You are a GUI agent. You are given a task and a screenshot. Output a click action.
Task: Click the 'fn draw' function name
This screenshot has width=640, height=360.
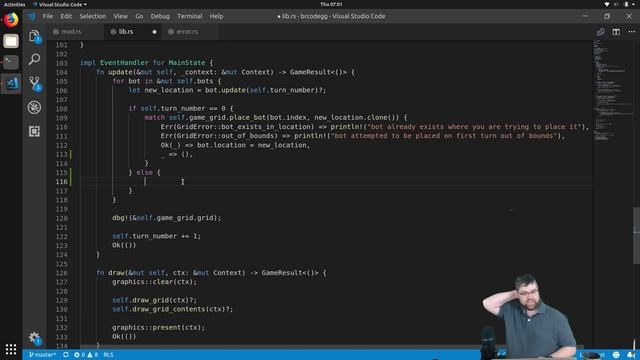116,272
